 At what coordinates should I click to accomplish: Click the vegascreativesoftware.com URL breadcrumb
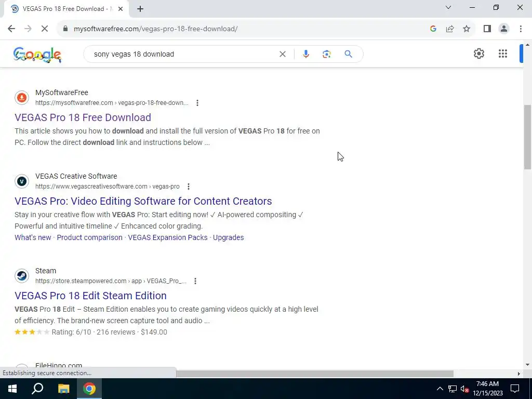[x=107, y=187]
